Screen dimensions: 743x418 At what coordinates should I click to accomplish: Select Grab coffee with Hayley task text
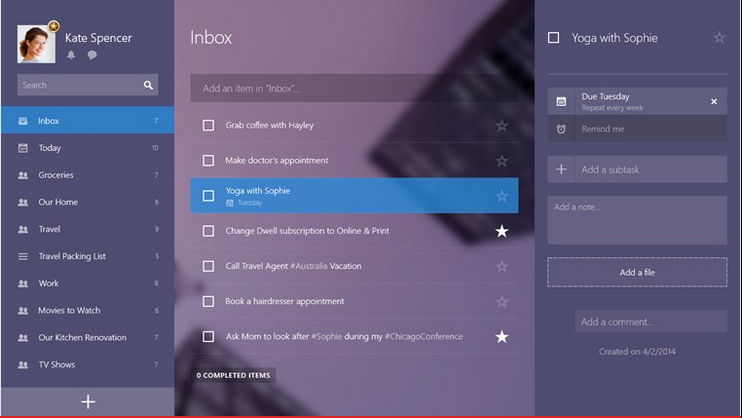point(269,125)
